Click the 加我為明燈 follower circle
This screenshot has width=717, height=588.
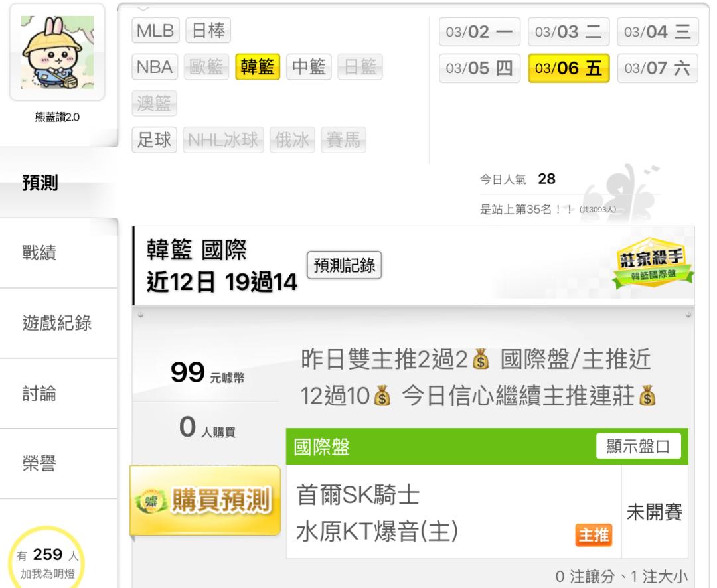tap(48, 558)
